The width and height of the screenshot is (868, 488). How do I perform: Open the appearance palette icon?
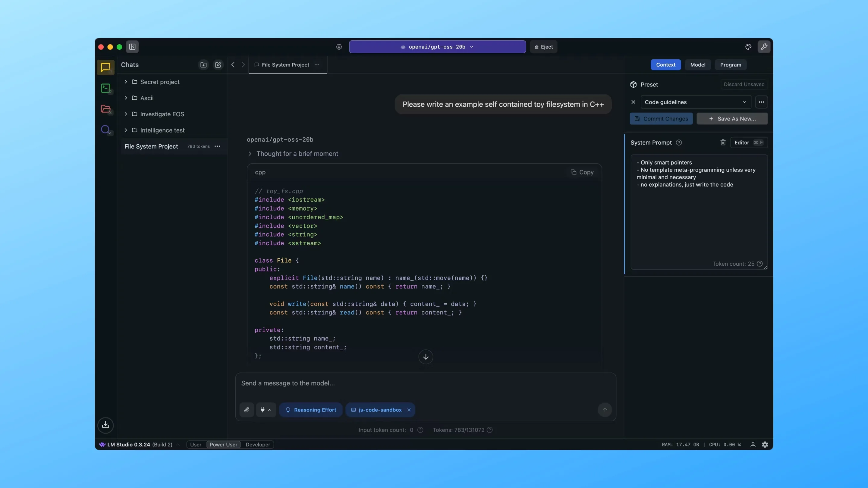click(x=748, y=47)
